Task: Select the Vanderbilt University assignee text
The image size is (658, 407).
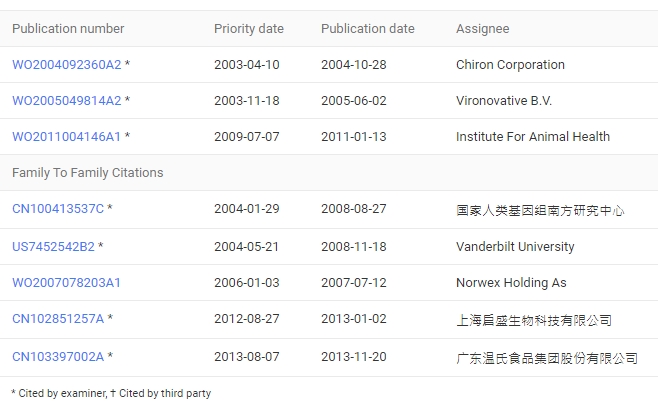Action: click(515, 247)
